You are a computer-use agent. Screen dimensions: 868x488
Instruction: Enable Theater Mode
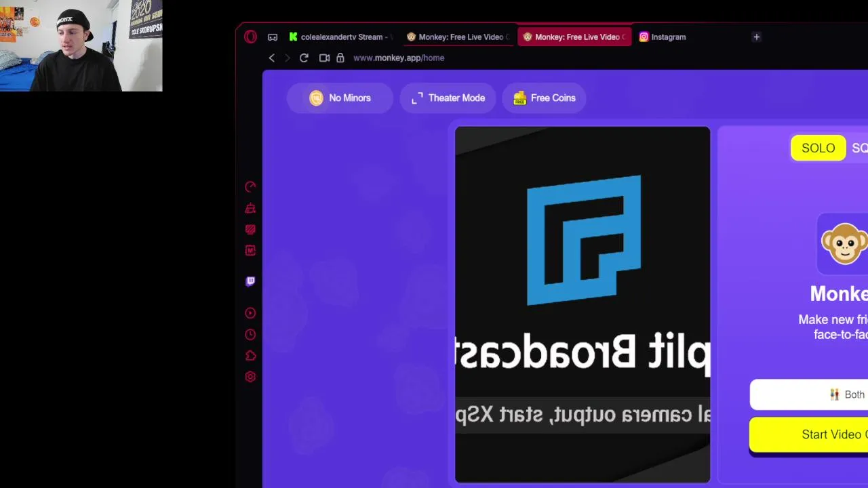(x=448, y=98)
